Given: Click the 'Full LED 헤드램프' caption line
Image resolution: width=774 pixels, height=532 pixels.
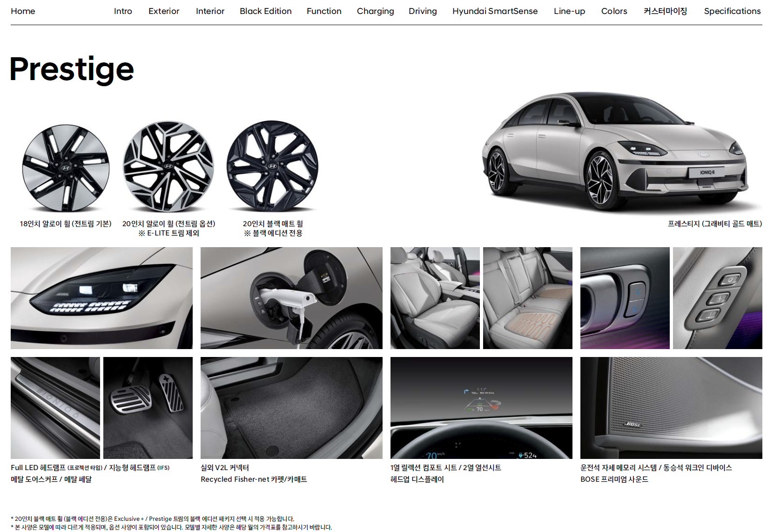Looking at the screenshot, I should point(90,468).
